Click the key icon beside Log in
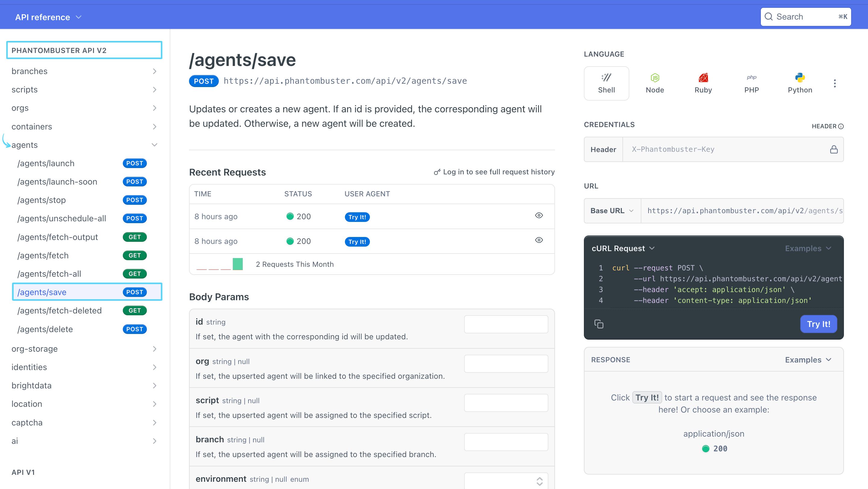This screenshot has height=489, width=868. [x=437, y=172]
